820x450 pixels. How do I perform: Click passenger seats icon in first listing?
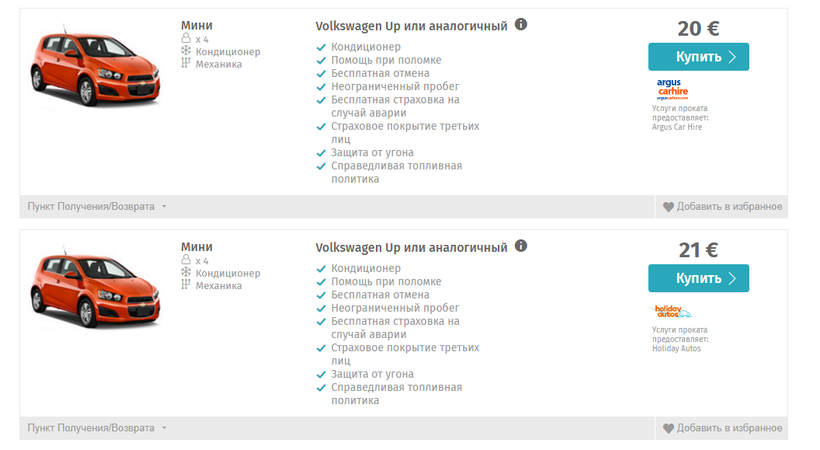click(186, 38)
